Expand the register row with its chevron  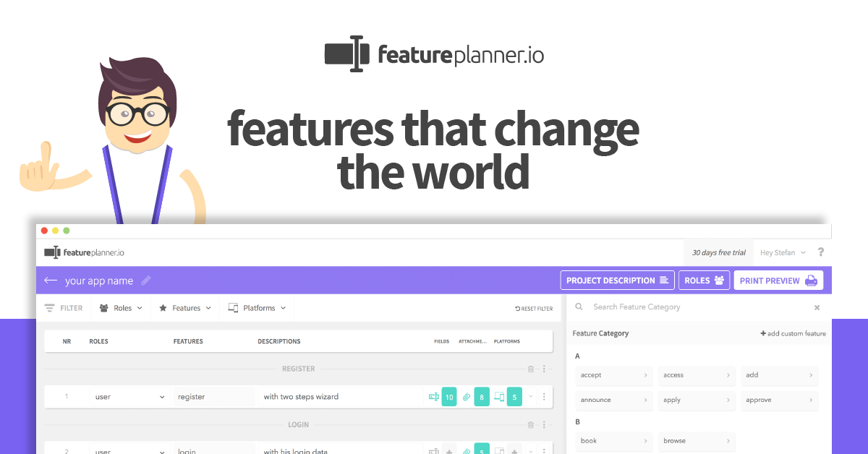click(x=531, y=396)
